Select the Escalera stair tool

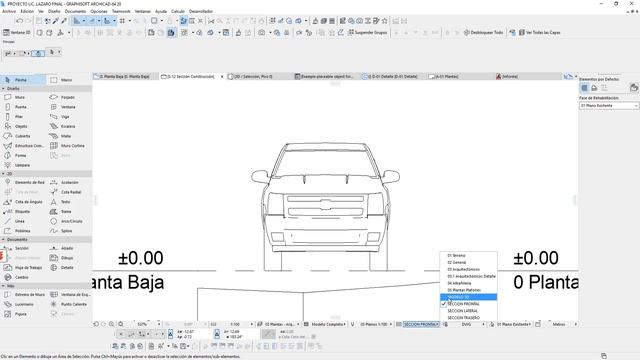(69, 127)
